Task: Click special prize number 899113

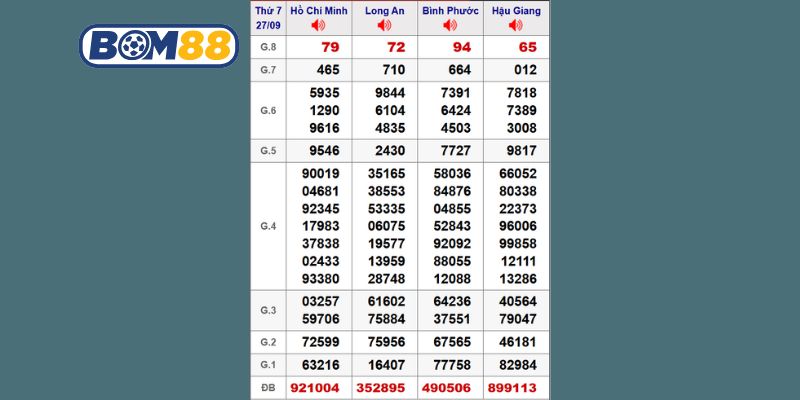Action: (x=512, y=388)
